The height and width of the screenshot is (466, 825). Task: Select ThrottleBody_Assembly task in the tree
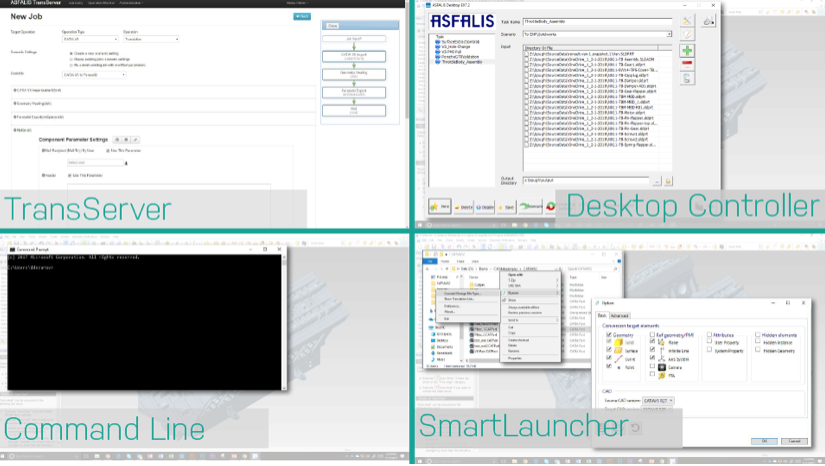pos(461,62)
